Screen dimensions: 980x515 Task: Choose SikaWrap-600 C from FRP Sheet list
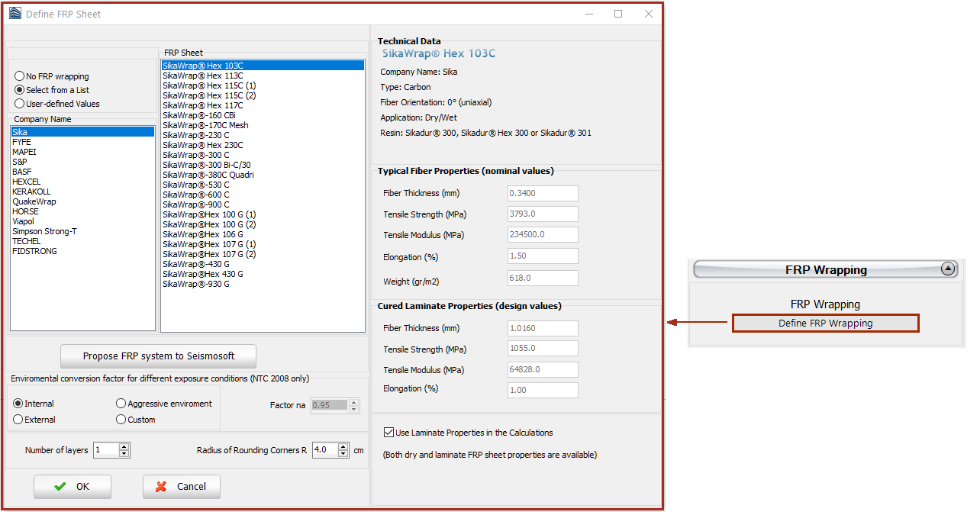(195, 195)
